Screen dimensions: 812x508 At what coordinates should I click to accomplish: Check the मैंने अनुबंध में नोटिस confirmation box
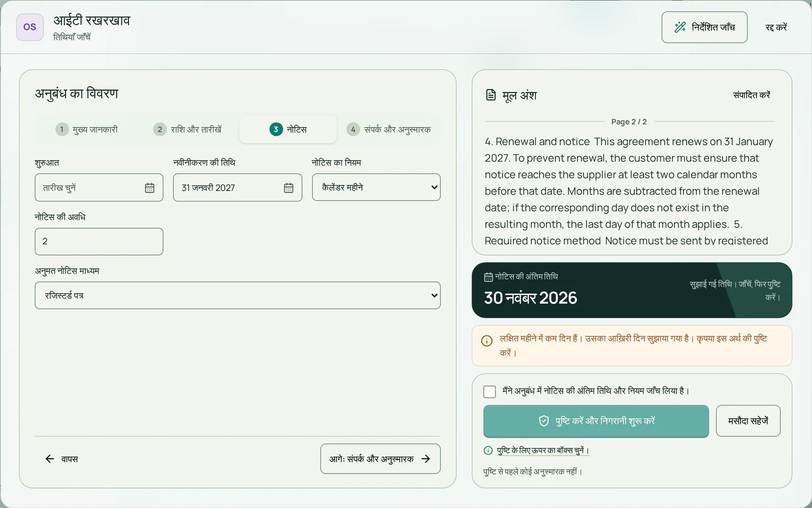point(490,392)
